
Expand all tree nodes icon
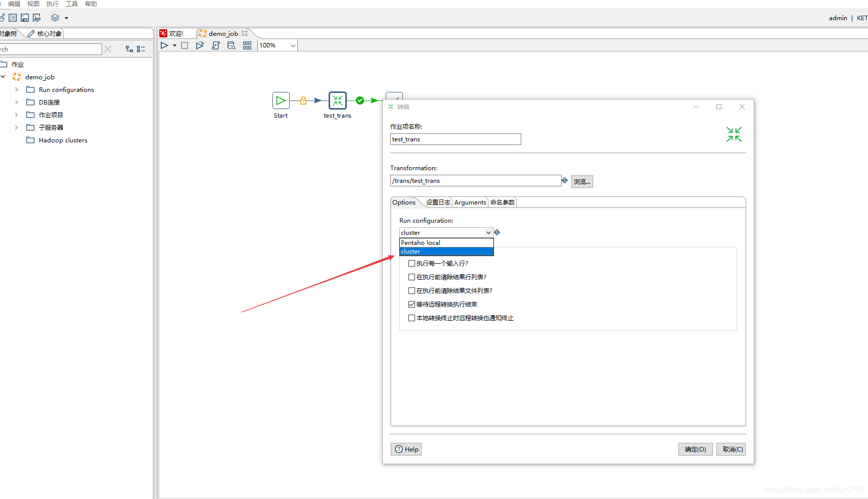(x=129, y=49)
